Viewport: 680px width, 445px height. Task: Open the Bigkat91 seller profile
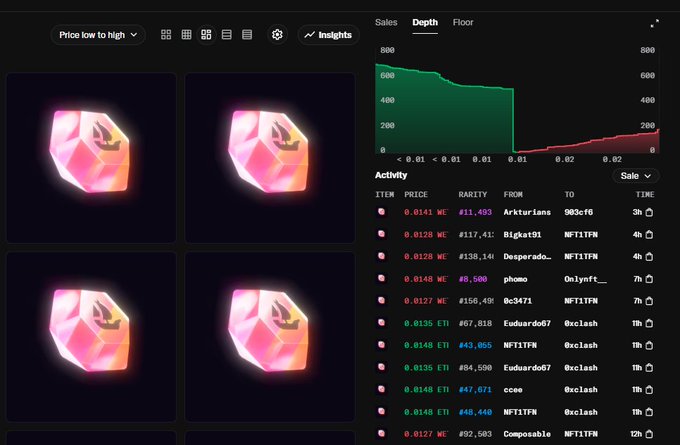pyautogui.click(x=522, y=235)
